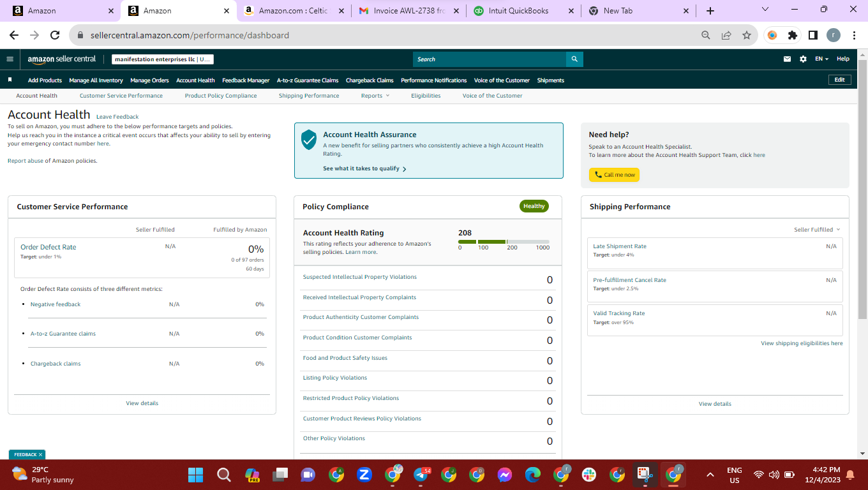Viewport: 868px width, 490px height.
Task: Open Manage All Inventory in the navigation bar
Action: pyautogui.click(x=96, y=80)
